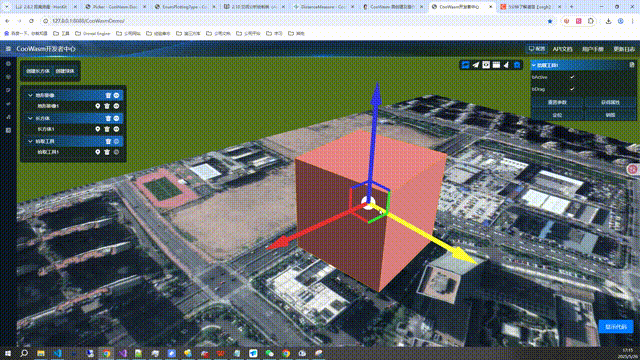This screenshot has width=640, height=360.
Task: Open the changelog link at far right of navigation
Action: [x=624, y=49]
